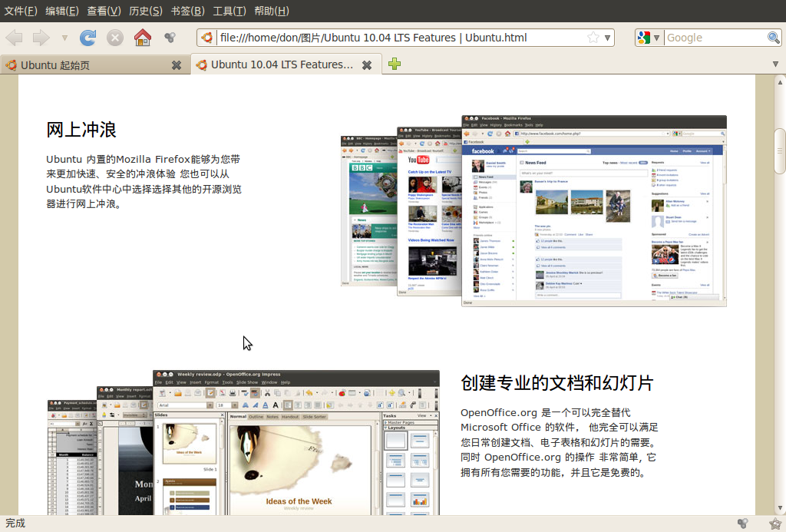Viewport: 786px width, 532px height.
Task: Open the 书签(B) menu
Action: [187, 11]
